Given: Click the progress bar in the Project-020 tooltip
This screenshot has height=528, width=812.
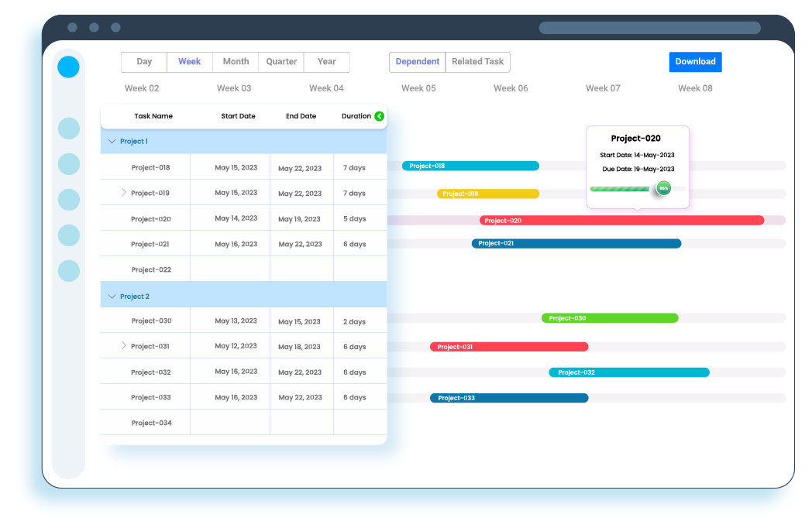Looking at the screenshot, I should click(620, 188).
